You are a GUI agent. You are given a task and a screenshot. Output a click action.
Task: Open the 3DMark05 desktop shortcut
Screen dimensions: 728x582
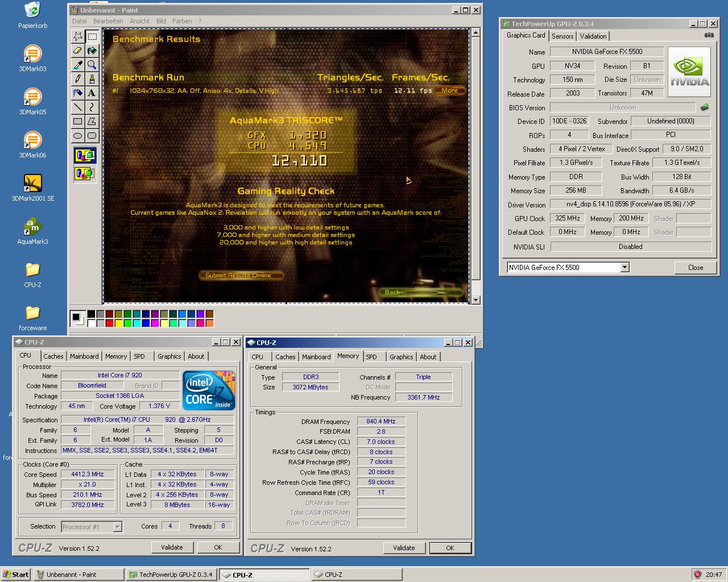click(32, 102)
